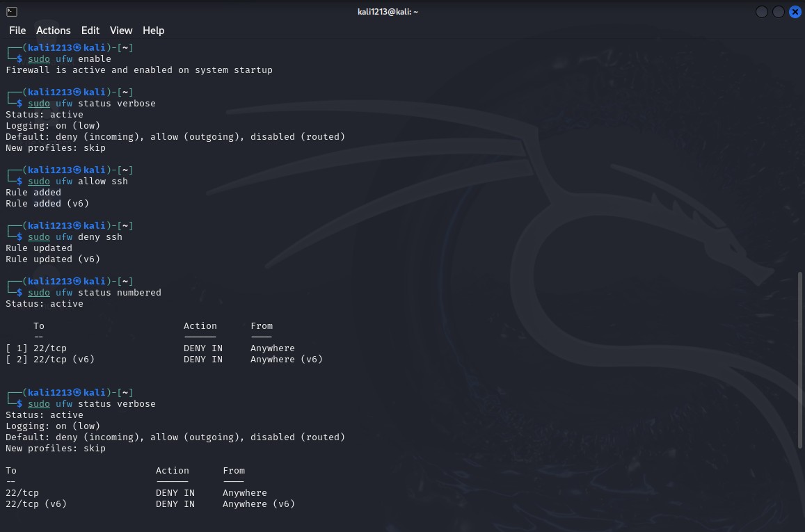Image resolution: width=805 pixels, height=532 pixels.
Task: Open the View menu
Action: coord(120,31)
